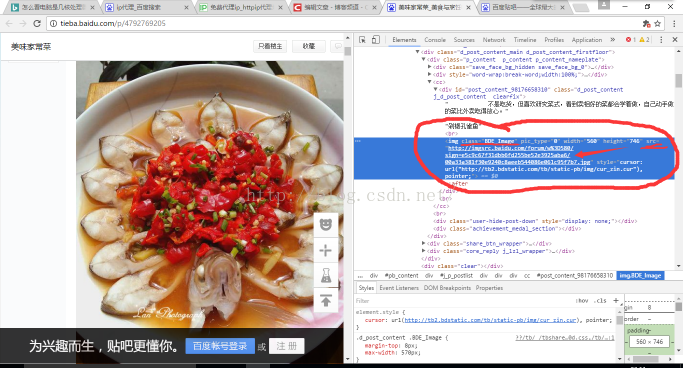Click the yellow warning count indicator
The width and height of the screenshot is (683, 368).
pos(644,40)
